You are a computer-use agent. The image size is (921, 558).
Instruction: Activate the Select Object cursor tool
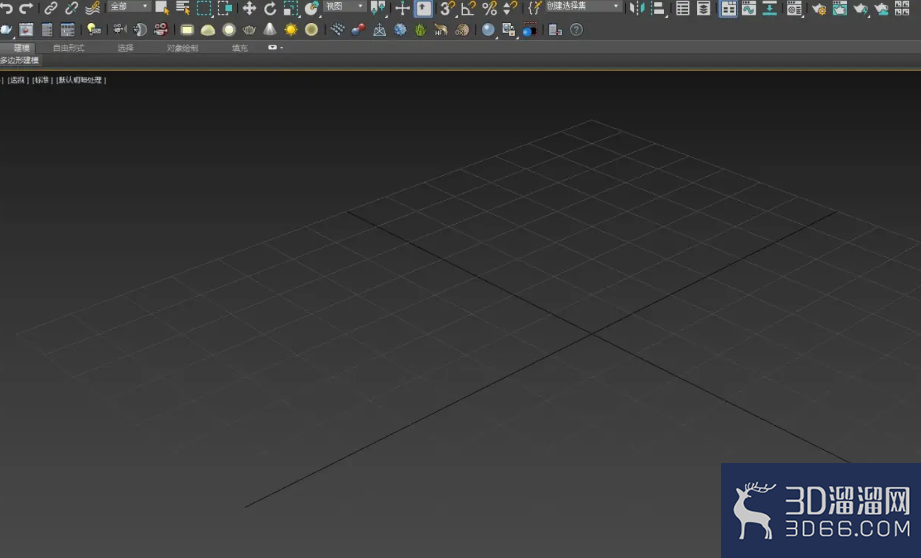coord(162,8)
